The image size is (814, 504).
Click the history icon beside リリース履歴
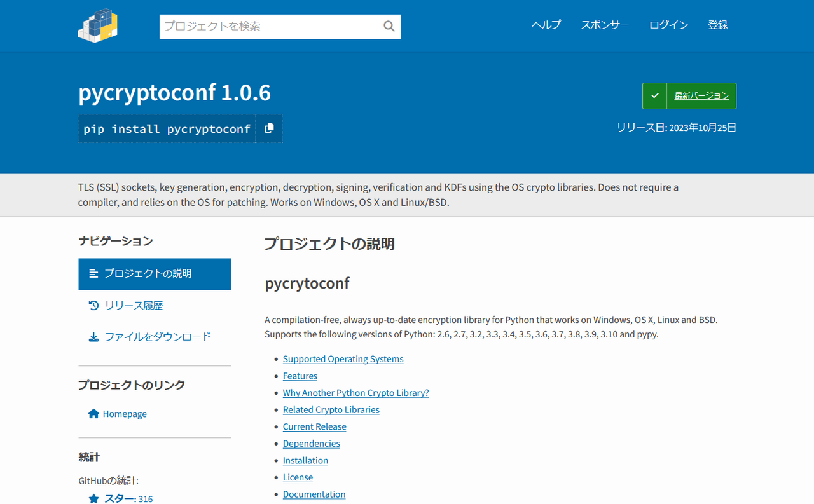coord(93,305)
